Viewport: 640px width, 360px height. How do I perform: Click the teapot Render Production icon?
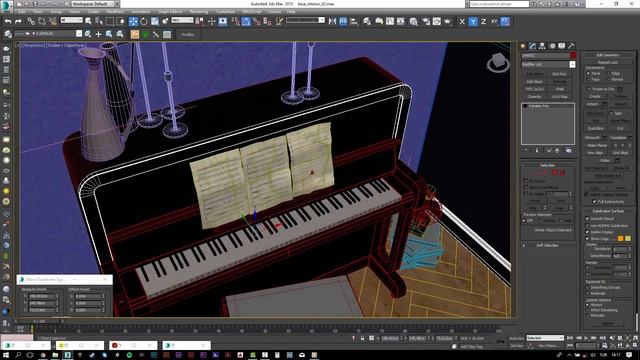(448, 22)
